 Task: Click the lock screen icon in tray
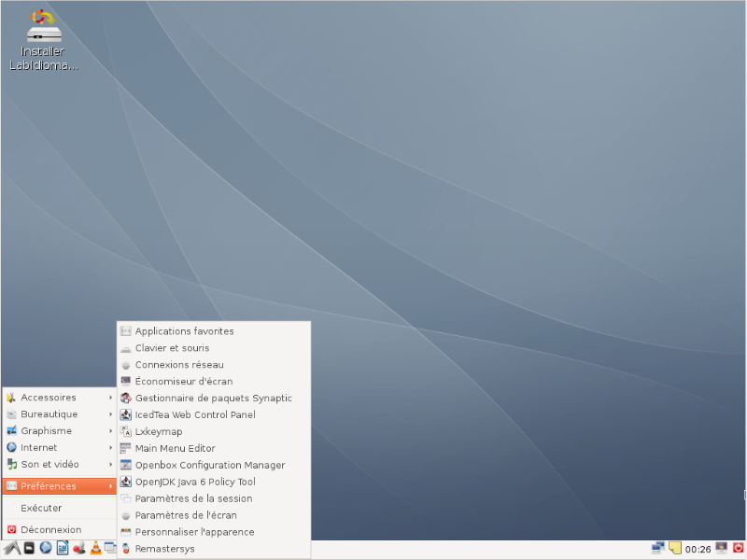(721, 548)
